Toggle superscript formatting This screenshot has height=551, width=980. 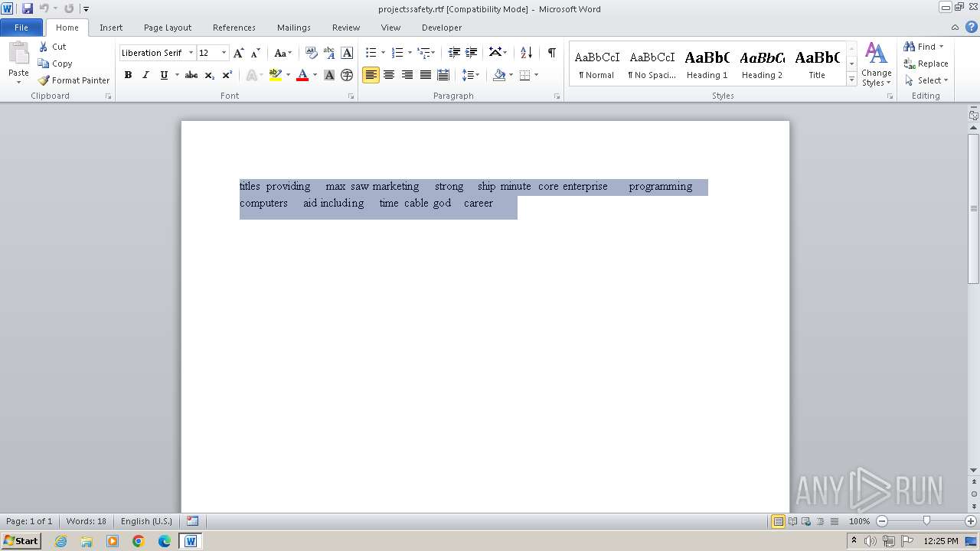point(227,75)
